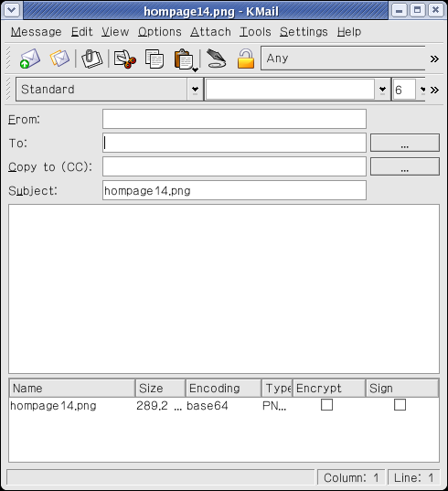
Task: Enable Sign checkbox for hompage14.png attachment
Action: point(400,404)
